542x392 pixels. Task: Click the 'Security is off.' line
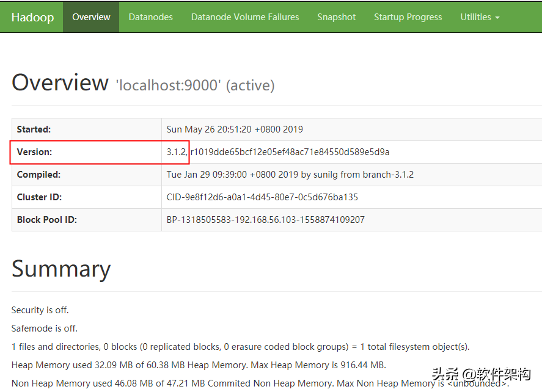point(40,310)
